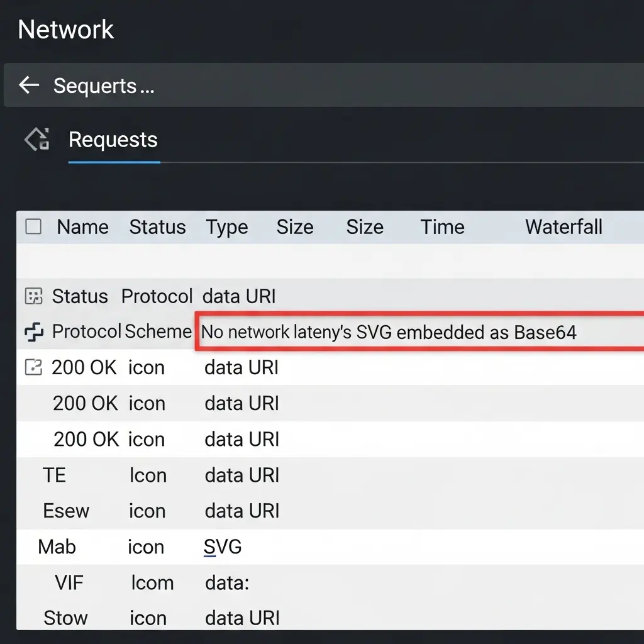Click the Waterfall column header
Screen dimensions: 644x644
563,227
